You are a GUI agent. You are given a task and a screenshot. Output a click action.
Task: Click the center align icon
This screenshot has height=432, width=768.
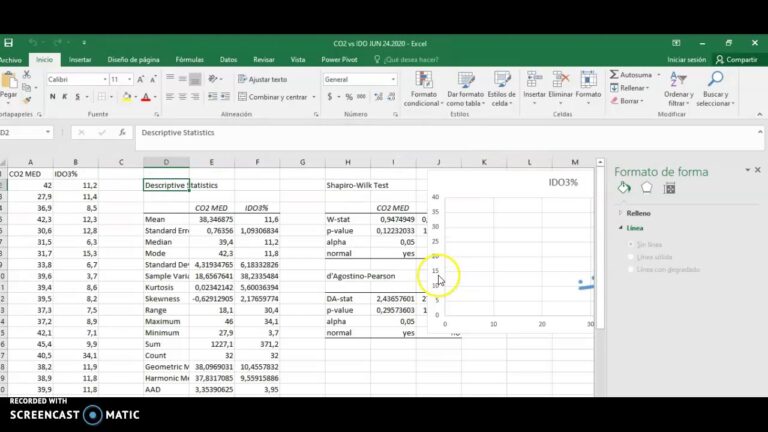point(182,97)
